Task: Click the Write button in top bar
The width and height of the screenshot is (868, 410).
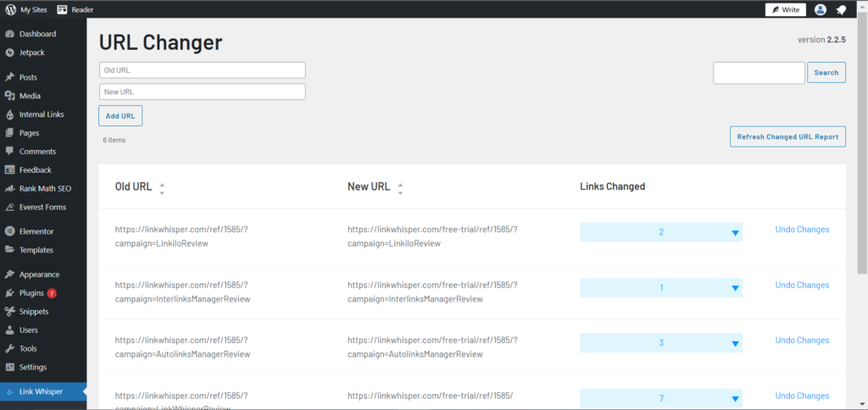Action: point(786,9)
